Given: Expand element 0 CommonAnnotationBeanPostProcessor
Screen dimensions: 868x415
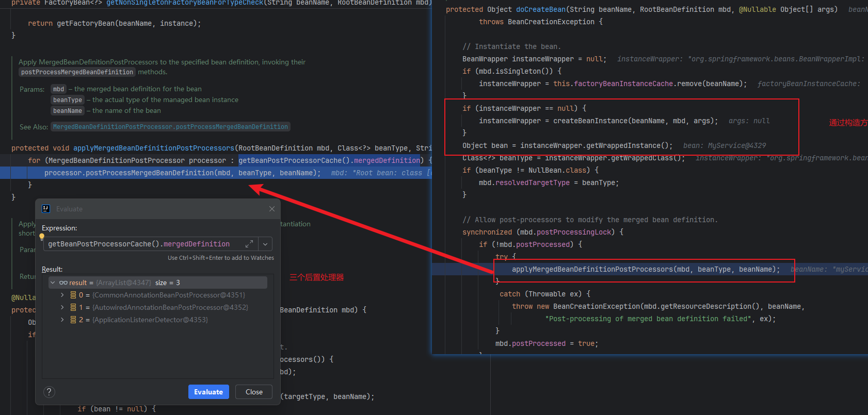Looking at the screenshot, I should (62, 295).
